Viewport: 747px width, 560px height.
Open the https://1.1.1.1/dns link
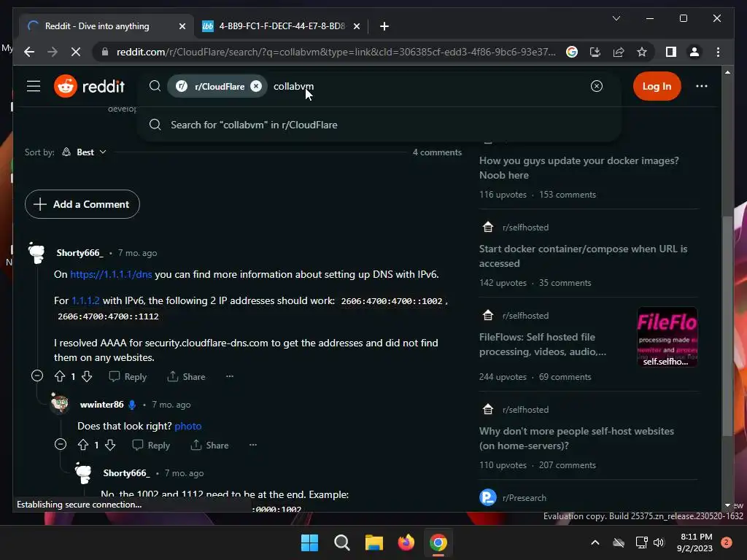111,274
